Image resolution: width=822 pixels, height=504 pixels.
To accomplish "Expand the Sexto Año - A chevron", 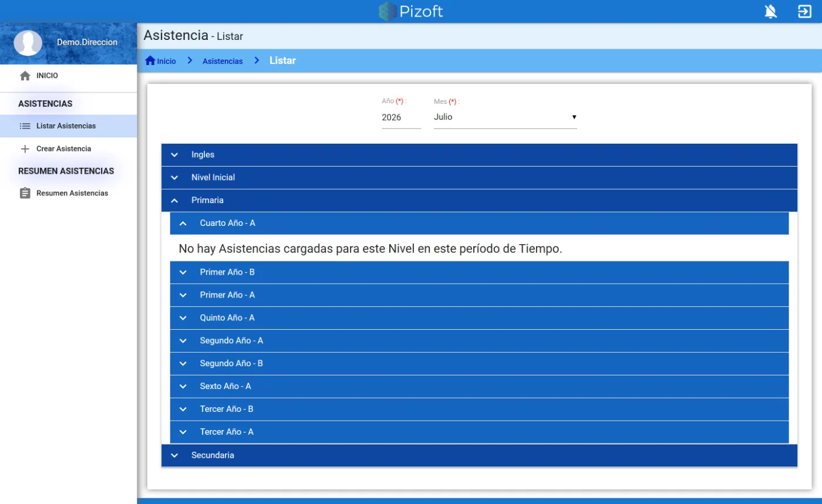I will [x=183, y=387].
